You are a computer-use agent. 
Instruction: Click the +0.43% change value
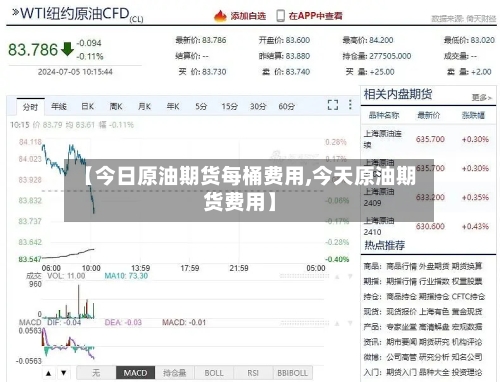click(475, 226)
